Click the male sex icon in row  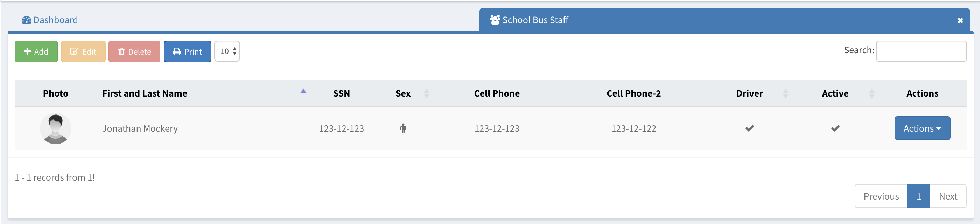[x=403, y=128]
